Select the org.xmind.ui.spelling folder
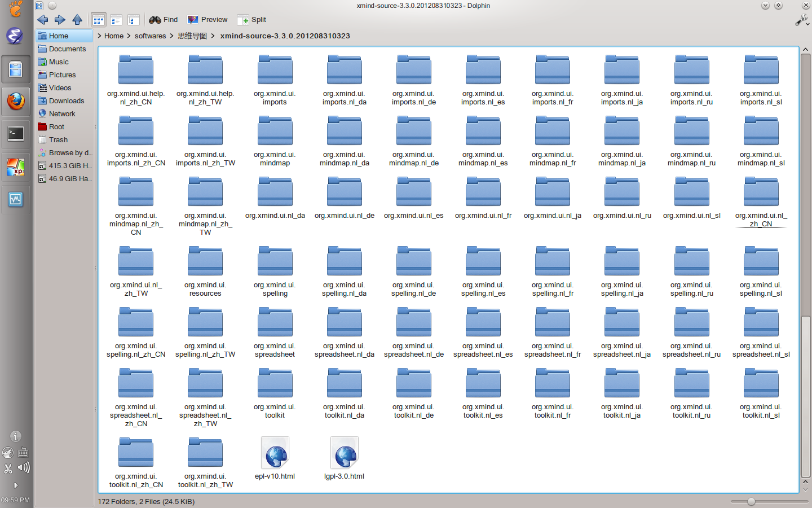Screen dimensions: 812x508 click(x=275, y=271)
